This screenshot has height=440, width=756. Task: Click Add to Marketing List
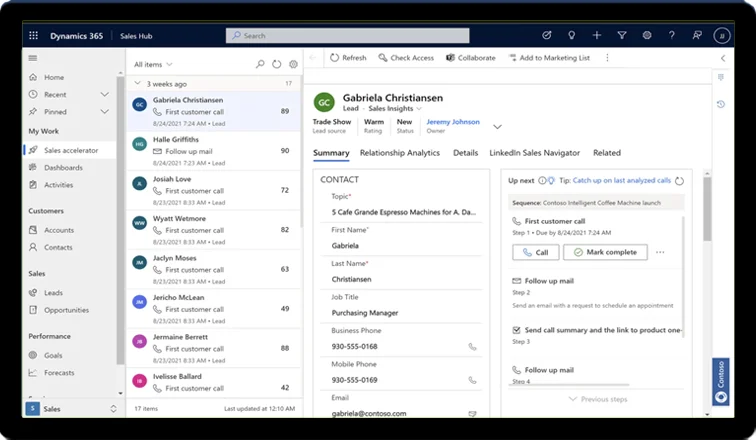549,58
